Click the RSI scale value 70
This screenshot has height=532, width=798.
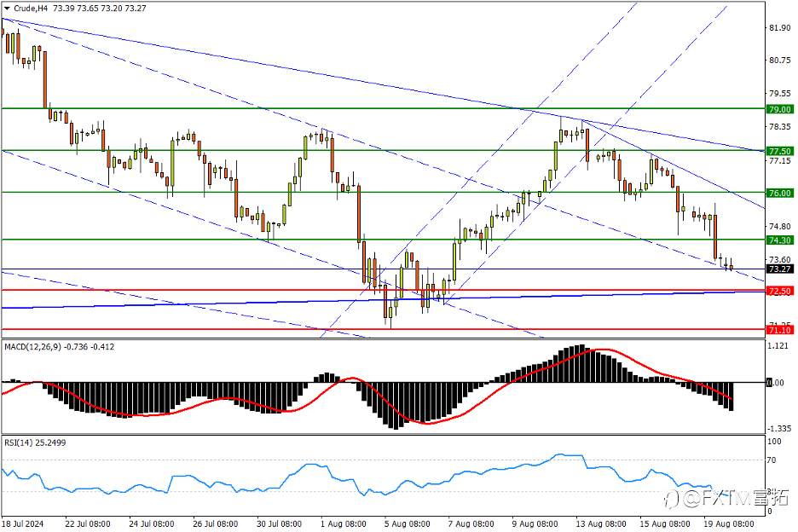(x=772, y=460)
